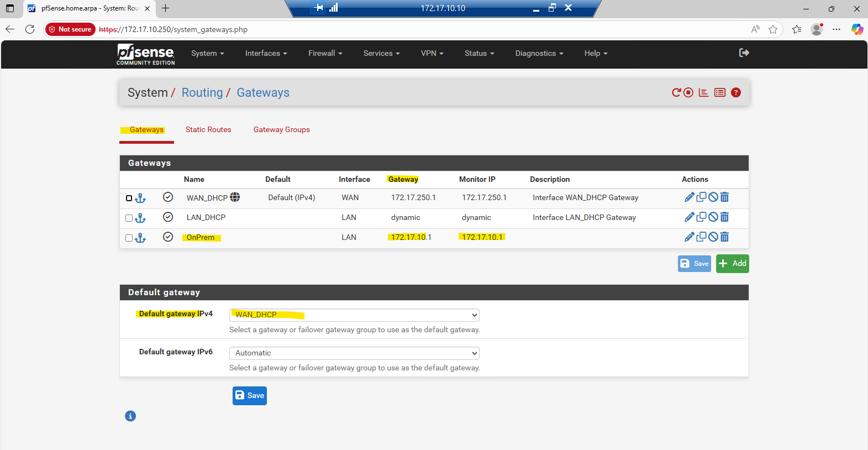Switch to the Static Routes tab
Image resolution: width=868 pixels, height=450 pixels.
pyautogui.click(x=208, y=130)
